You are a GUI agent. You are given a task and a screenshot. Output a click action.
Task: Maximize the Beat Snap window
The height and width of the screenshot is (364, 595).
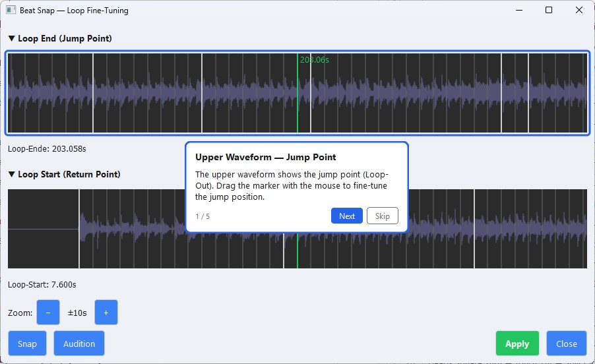(549, 11)
